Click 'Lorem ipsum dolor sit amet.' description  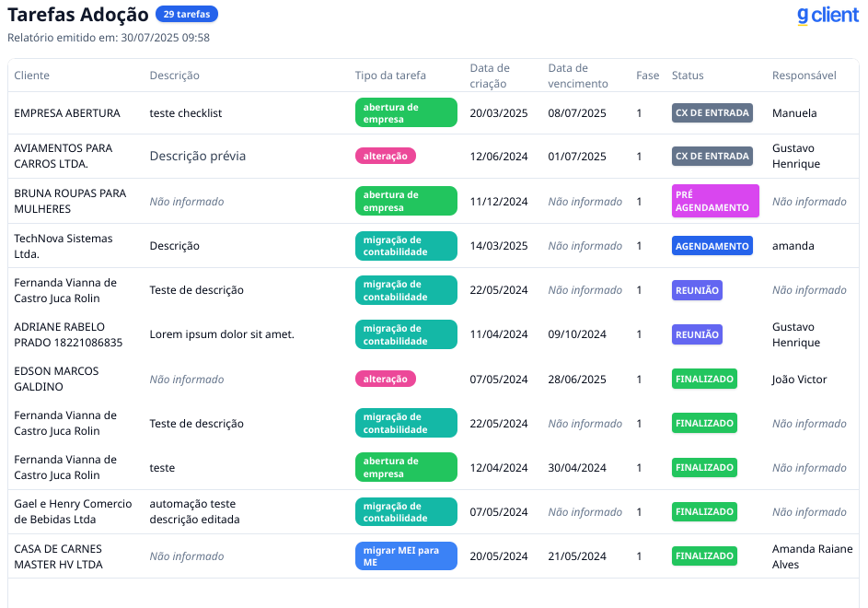222,334
